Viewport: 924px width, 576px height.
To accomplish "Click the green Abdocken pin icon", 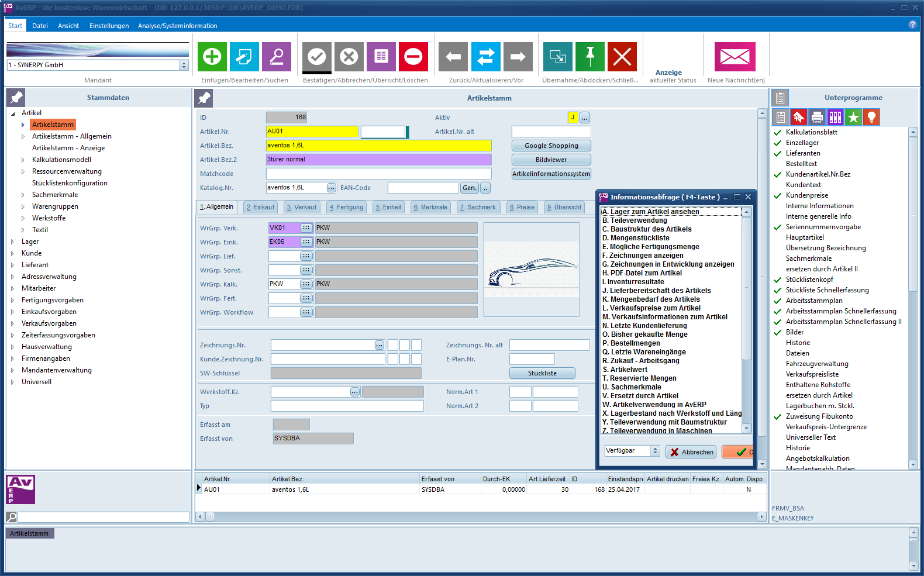I will tap(590, 57).
